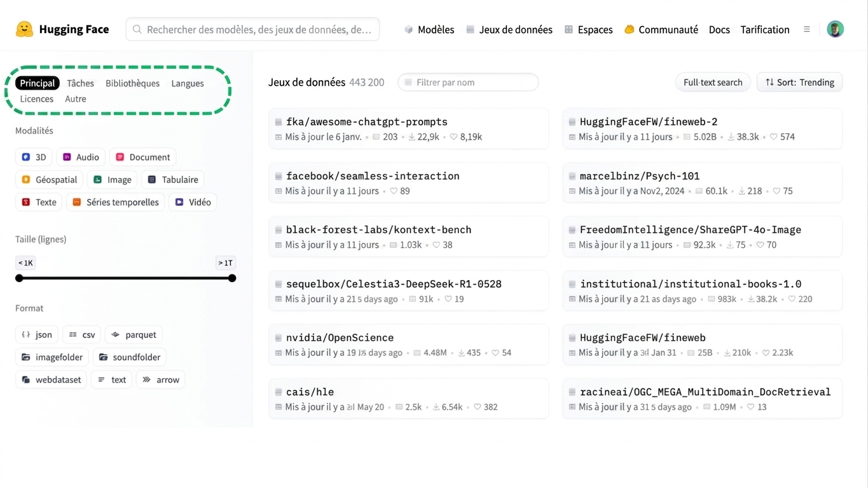Click the Séries temporelles icon
The image size is (868, 488).
click(x=77, y=202)
